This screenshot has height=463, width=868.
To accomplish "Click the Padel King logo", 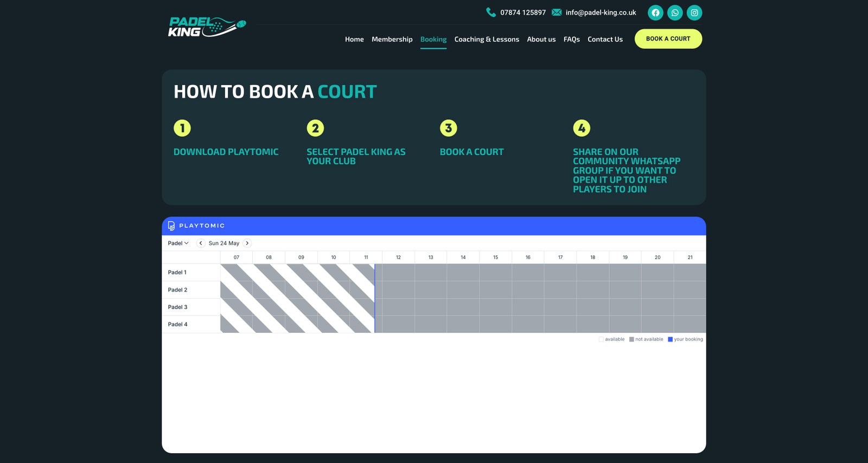I will click(207, 27).
